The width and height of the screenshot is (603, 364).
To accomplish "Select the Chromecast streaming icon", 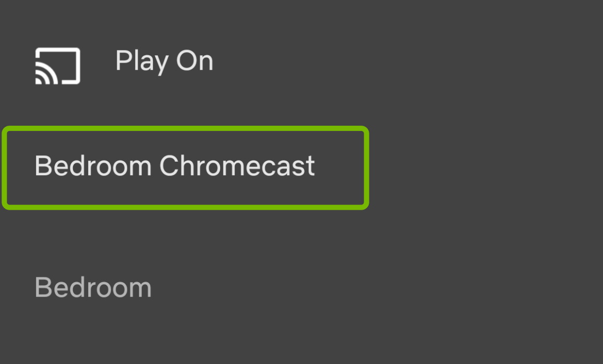I will (x=57, y=67).
